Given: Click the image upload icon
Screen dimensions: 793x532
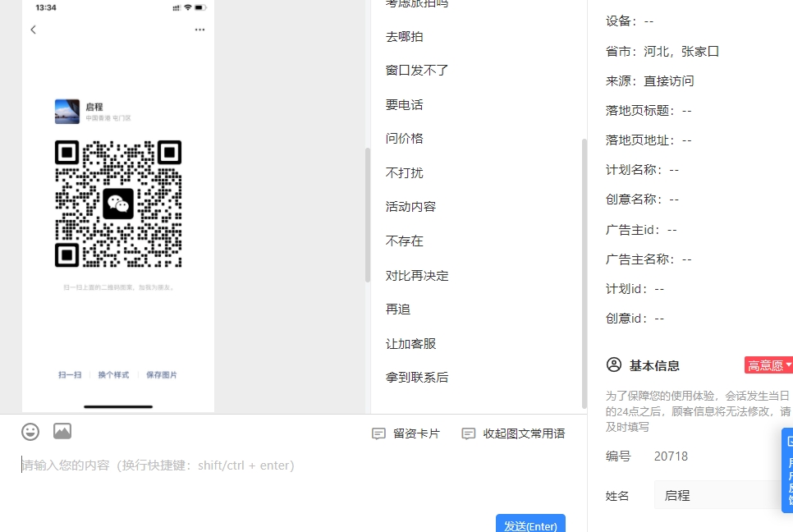Looking at the screenshot, I should coord(62,431).
